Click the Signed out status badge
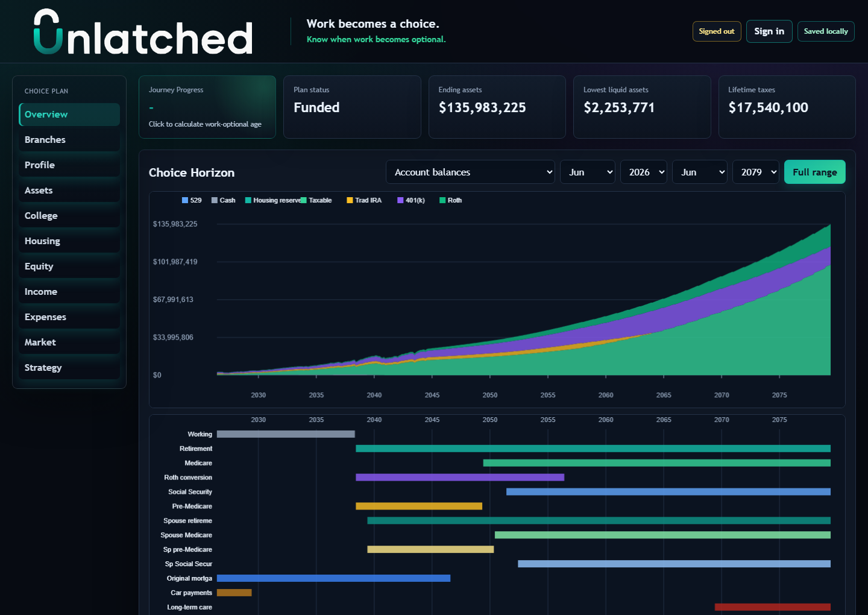 717,31
